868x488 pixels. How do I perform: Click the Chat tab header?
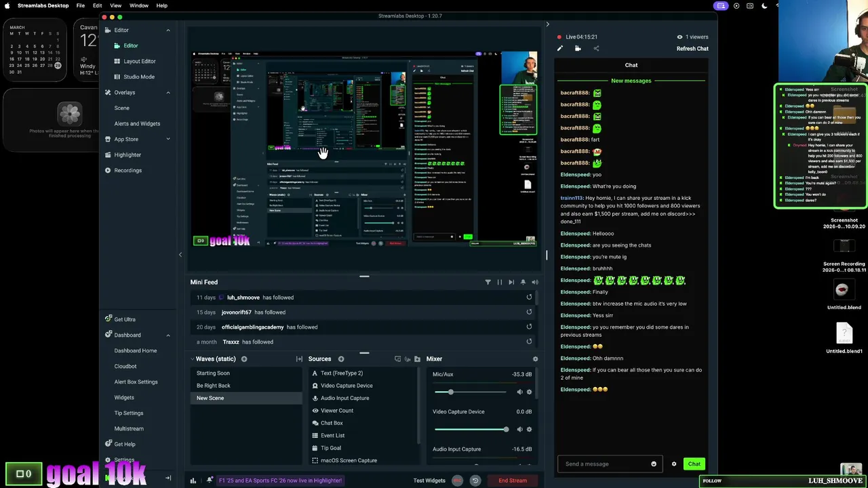[x=631, y=65]
